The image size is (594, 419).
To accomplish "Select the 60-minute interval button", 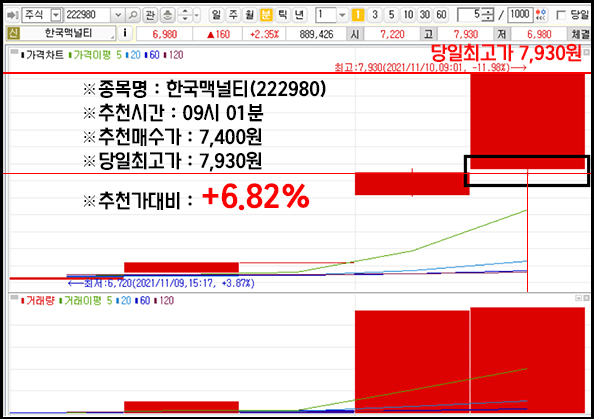I will click(441, 15).
